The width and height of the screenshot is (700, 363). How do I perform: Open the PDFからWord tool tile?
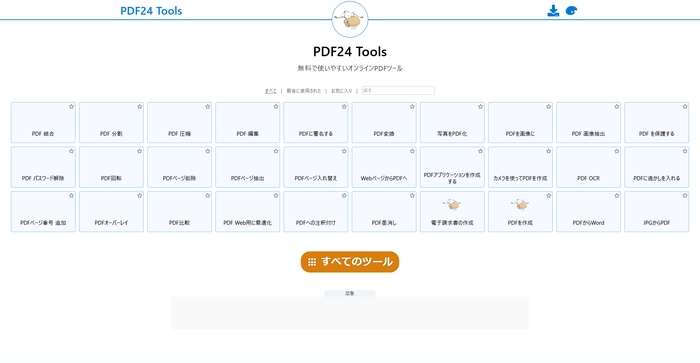pos(588,212)
